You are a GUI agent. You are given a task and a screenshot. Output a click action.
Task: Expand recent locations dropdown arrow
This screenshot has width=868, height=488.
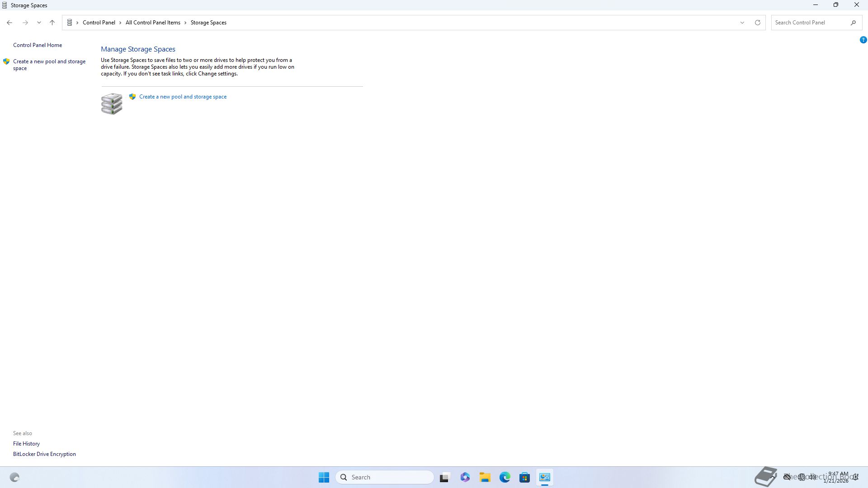[39, 23]
